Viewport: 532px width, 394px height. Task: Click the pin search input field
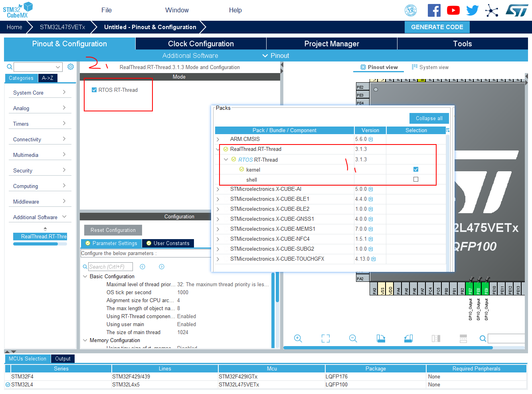[506, 339]
